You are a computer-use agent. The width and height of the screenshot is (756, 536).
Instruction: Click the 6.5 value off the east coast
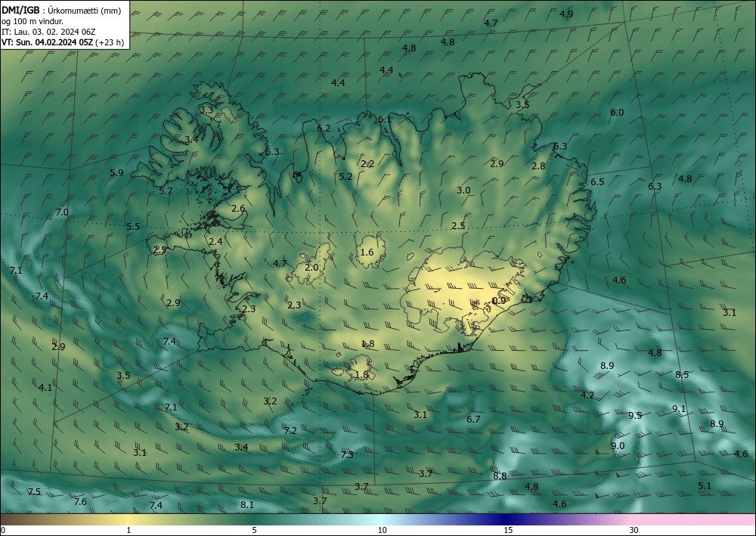coord(597,181)
